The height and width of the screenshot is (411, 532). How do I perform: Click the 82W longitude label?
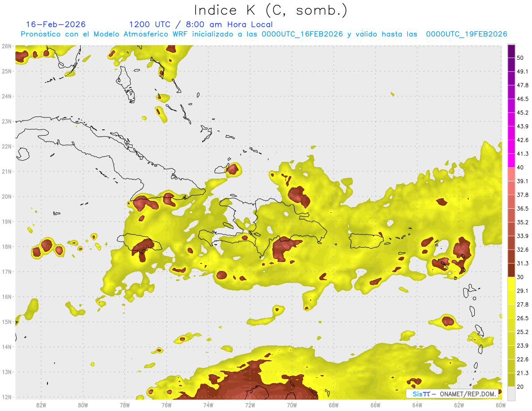pyautogui.click(x=41, y=405)
